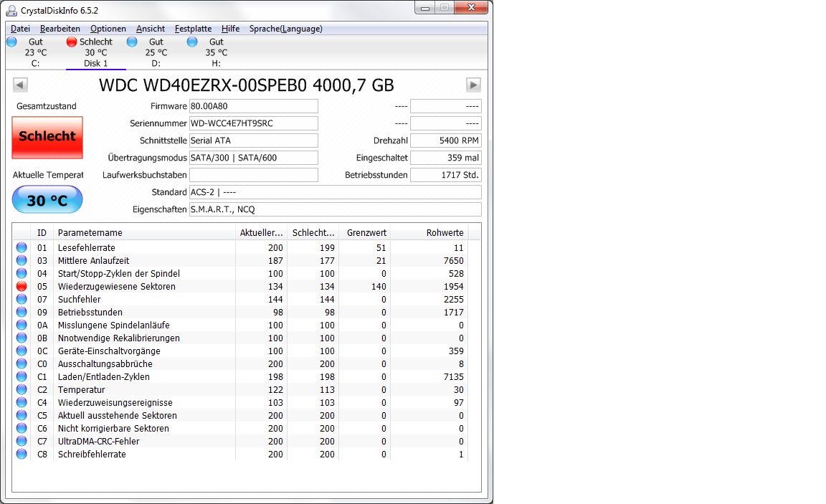Click Grenzwert 140 in Wiederzugewiesene Sektoren row
The height and width of the screenshot is (504, 826).
pyautogui.click(x=379, y=286)
